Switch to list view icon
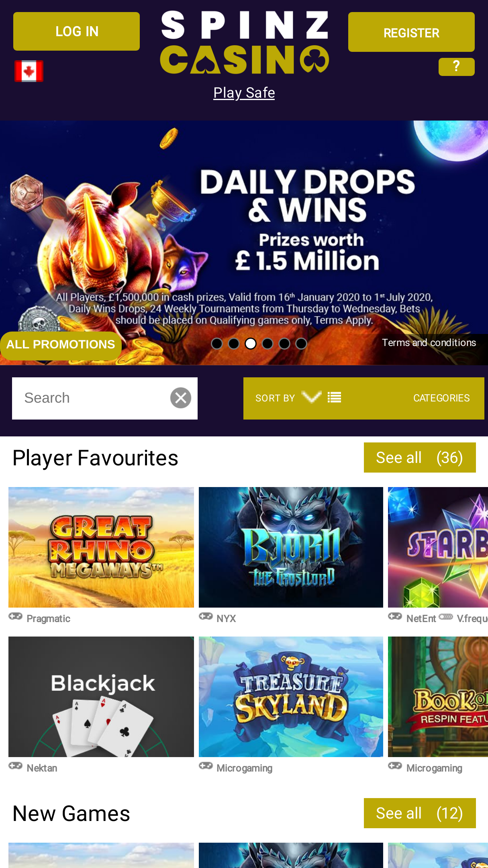The width and height of the screenshot is (488, 868). (334, 398)
